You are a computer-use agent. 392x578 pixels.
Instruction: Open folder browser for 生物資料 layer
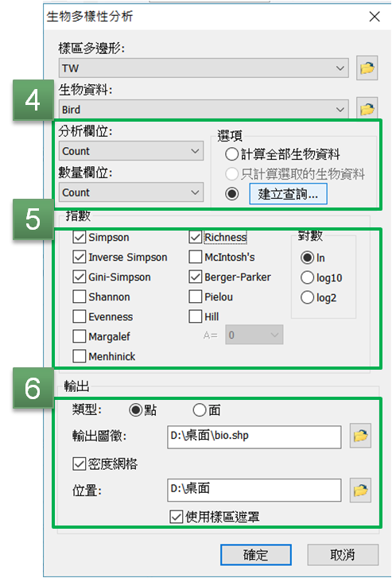367,109
